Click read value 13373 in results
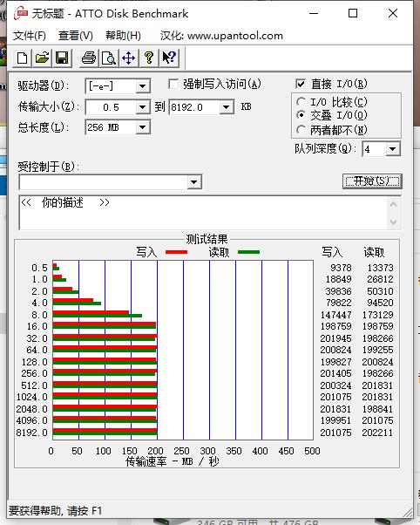This screenshot has width=420, height=525. tap(380, 268)
